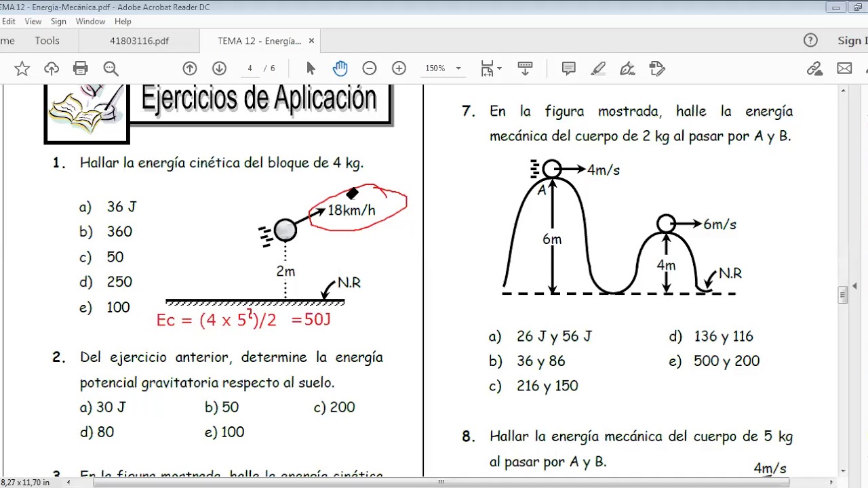This screenshot has width=868, height=488.
Task: Click the 6m/s velocity label in figure
Action: pos(719,224)
